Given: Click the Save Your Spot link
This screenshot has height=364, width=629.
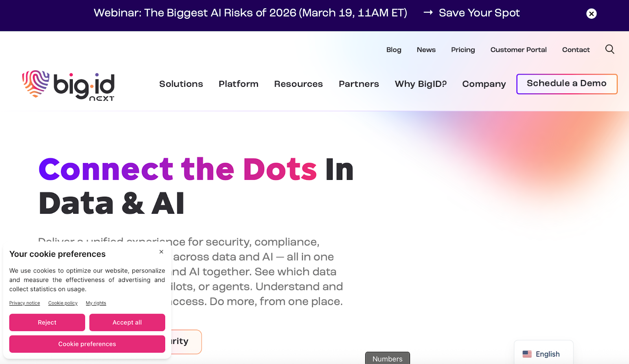Looking at the screenshot, I should [x=479, y=13].
